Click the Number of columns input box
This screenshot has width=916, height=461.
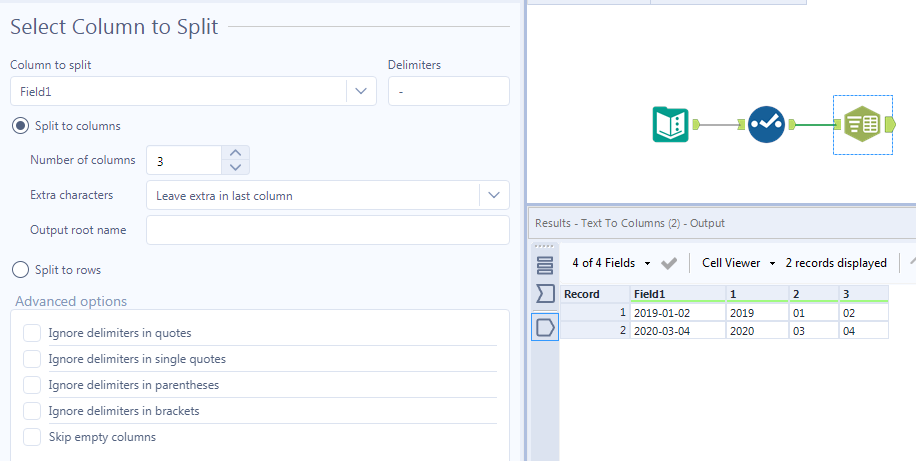(x=184, y=160)
